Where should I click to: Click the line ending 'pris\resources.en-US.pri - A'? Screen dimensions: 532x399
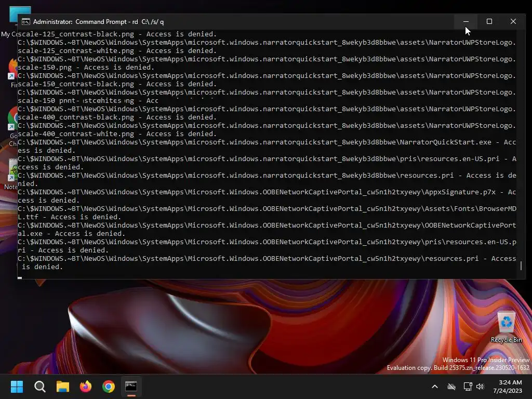[267, 159]
